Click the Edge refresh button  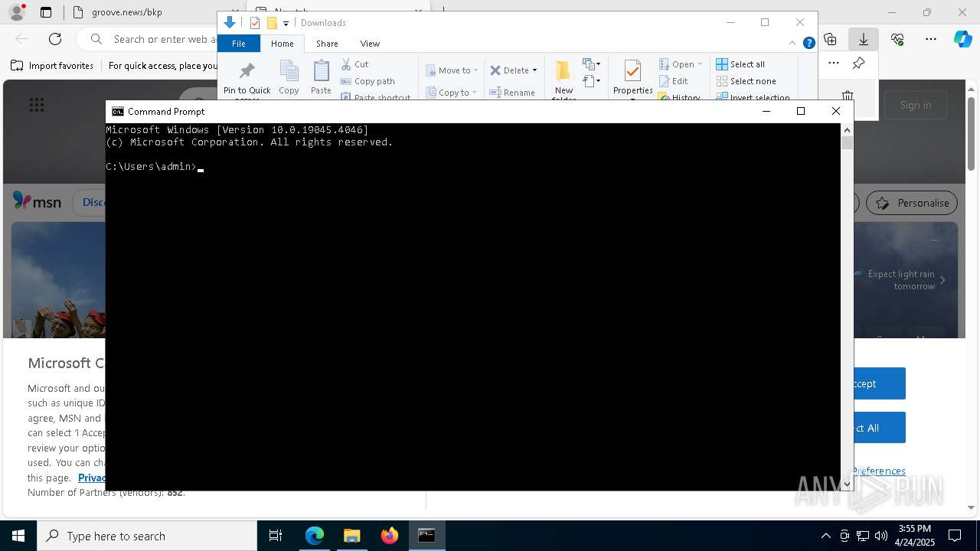(55, 39)
